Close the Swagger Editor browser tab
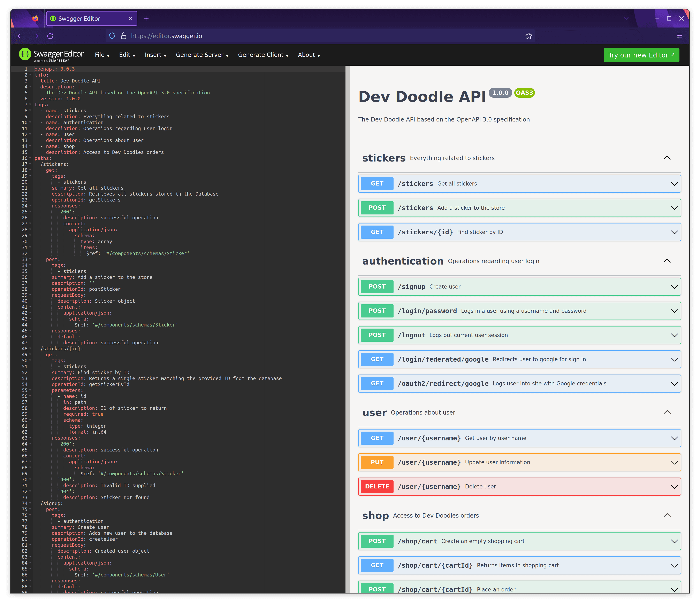Screen dimensions: 700x605 130,18
